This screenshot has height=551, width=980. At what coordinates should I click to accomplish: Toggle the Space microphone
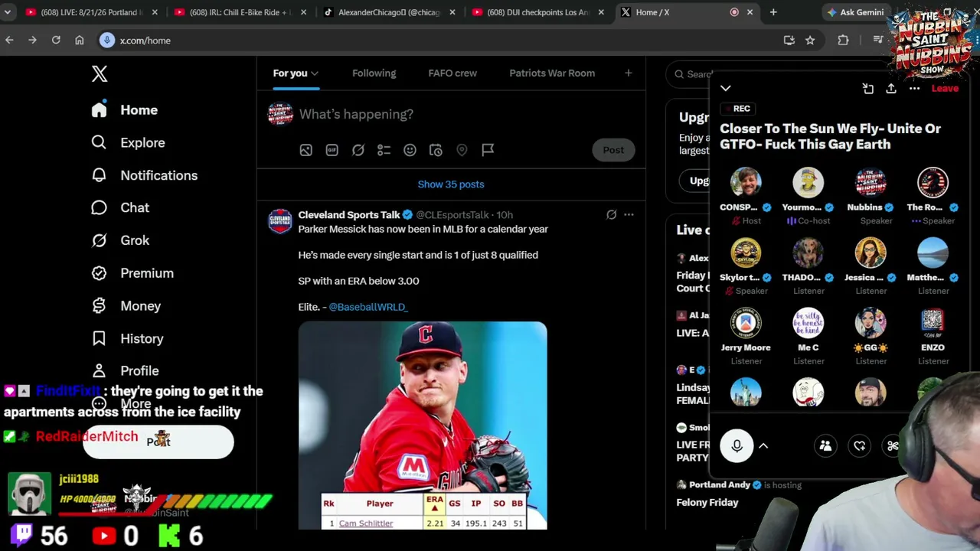[737, 445]
